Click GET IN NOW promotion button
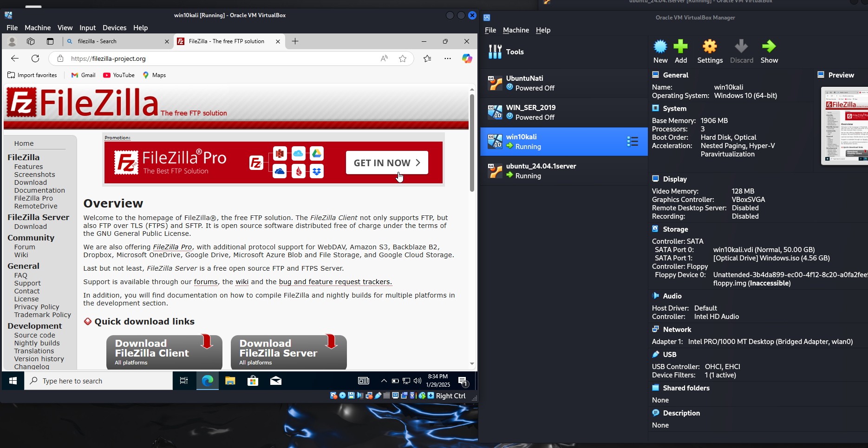 coord(387,163)
